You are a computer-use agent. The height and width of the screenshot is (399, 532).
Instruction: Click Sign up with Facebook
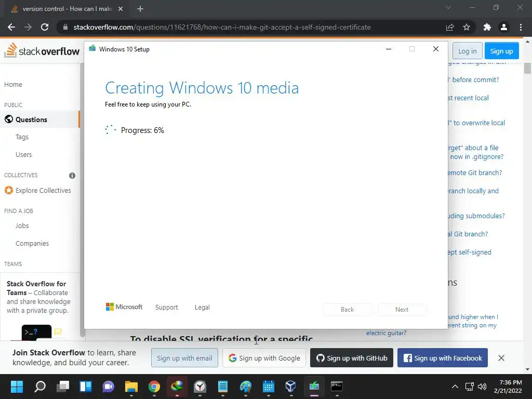pyautogui.click(x=443, y=358)
